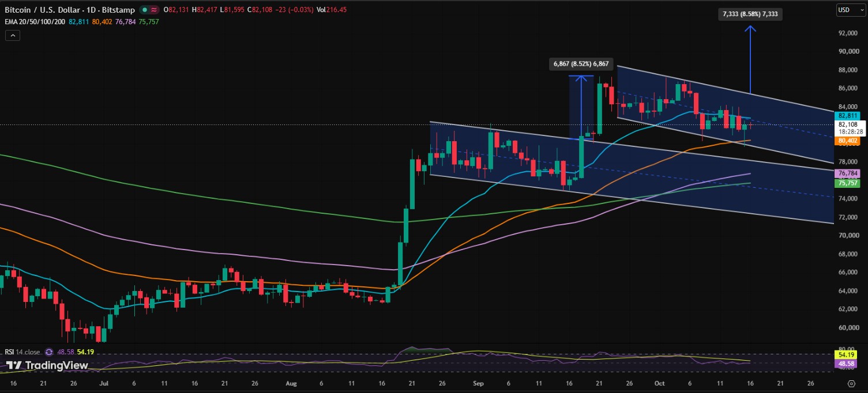Click the Sep label on time axis

coord(479,383)
